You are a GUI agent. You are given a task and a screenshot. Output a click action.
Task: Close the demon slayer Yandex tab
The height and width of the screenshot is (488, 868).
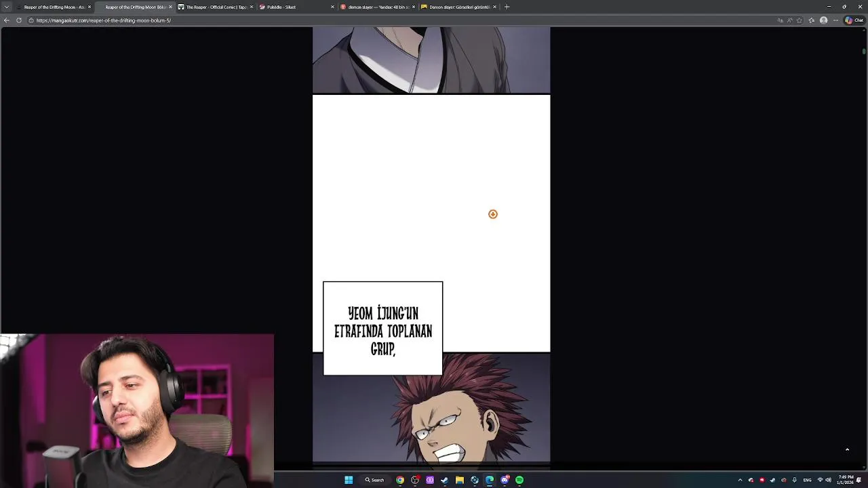414,7
